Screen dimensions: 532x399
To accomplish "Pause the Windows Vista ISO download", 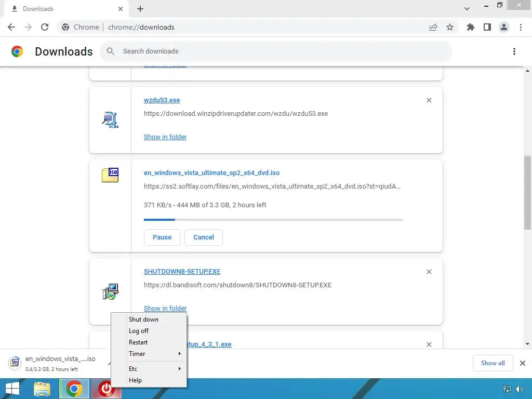I will click(162, 237).
